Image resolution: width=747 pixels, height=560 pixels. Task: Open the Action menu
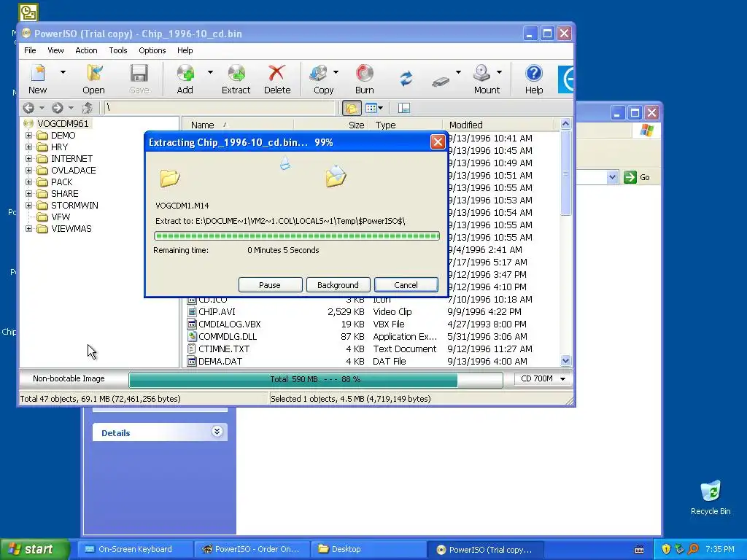click(86, 50)
